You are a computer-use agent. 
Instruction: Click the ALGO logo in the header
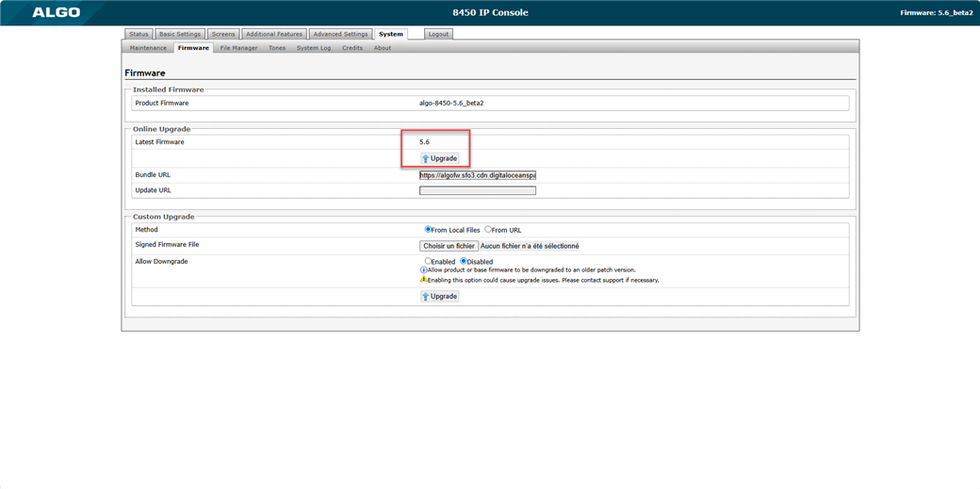pos(56,12)
